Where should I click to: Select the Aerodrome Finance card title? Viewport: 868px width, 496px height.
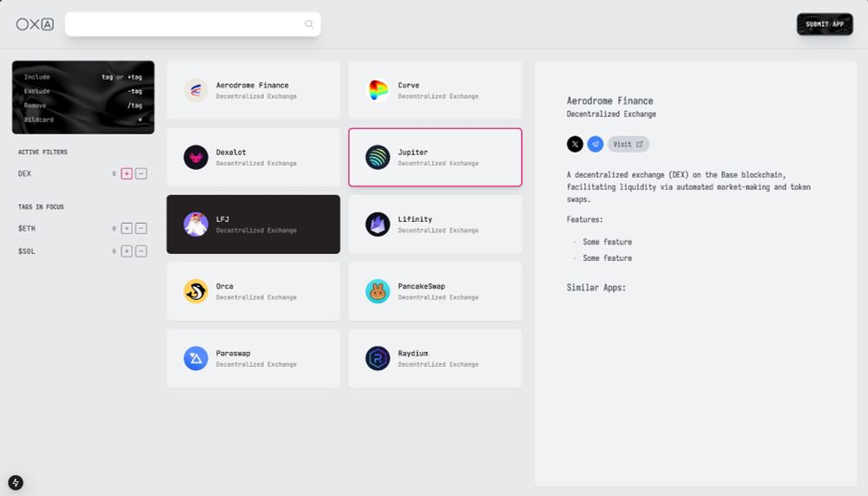[252, 85]
